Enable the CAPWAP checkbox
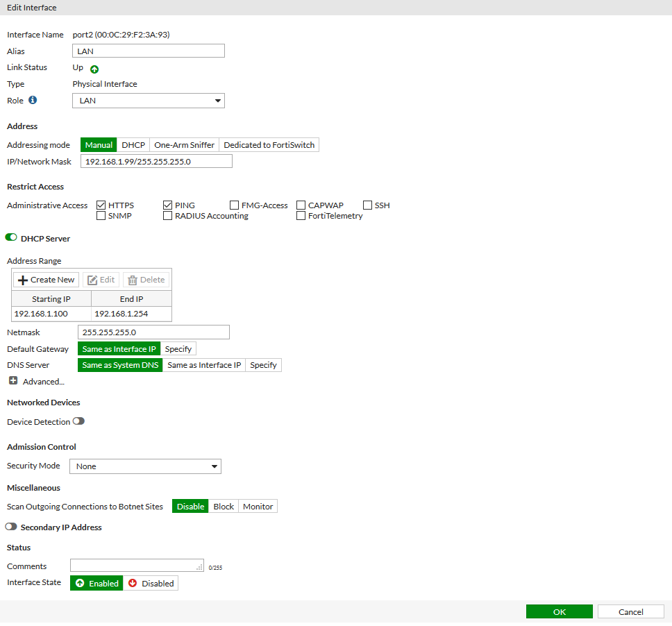 point(301,205)
